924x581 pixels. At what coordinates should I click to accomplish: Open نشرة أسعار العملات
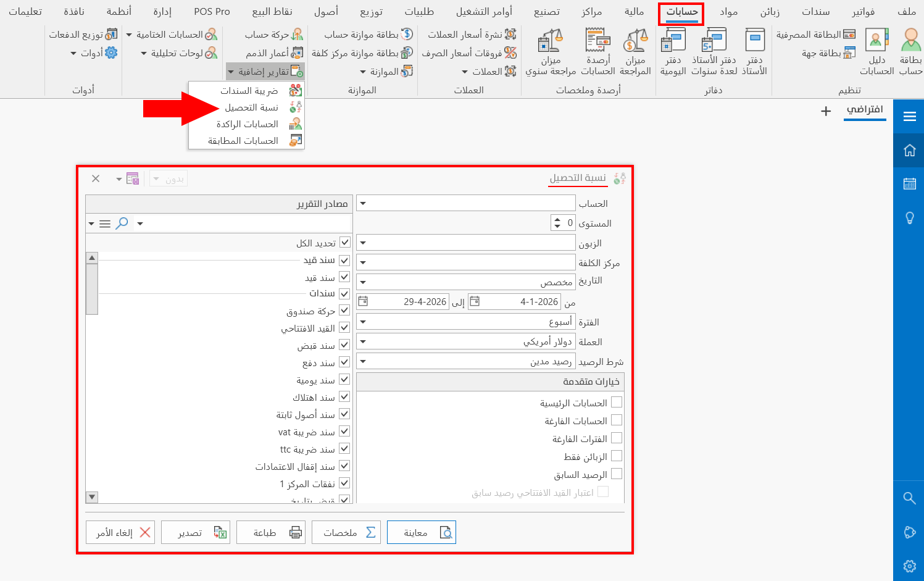[x=472, y=35]
